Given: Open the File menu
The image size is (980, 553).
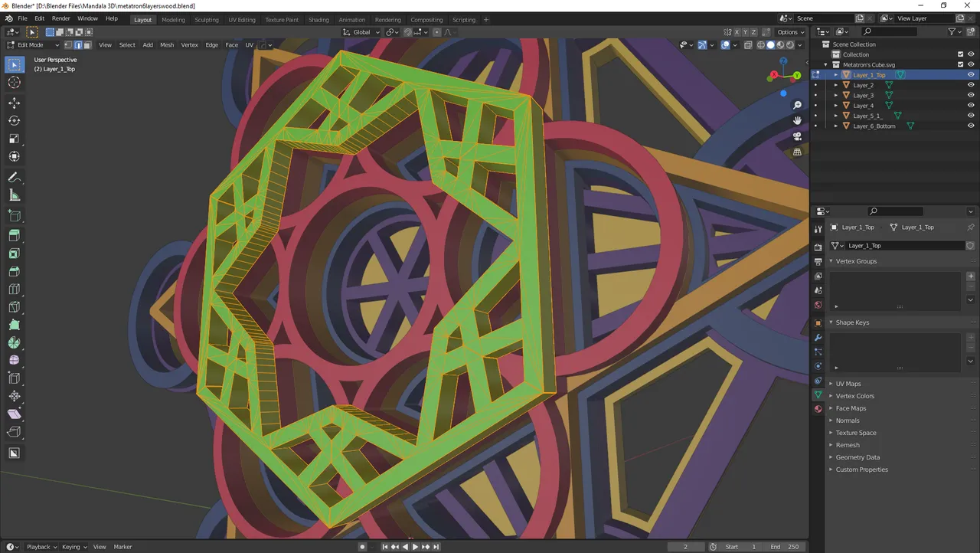Looking at the screenshot, I should click(x=22, y=18).
